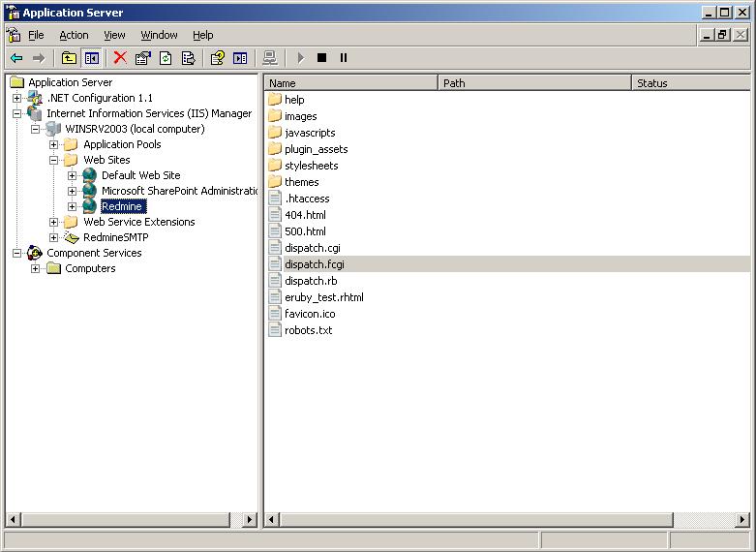Toggle Show/Hide Console Tree toolbar icon
756x552 pixels.
(x=92, y=58)
